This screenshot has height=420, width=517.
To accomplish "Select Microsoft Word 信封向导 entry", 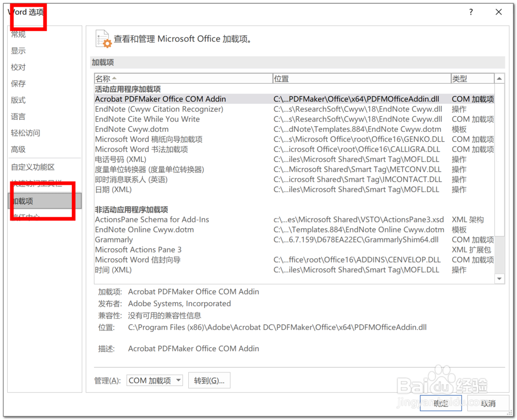I will point(294,260).
